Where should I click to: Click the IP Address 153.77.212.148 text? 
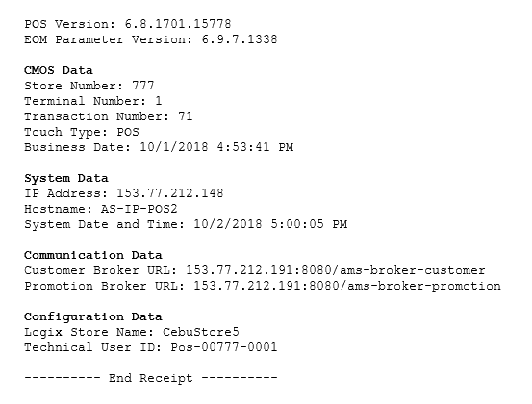[x=124, y=193]
